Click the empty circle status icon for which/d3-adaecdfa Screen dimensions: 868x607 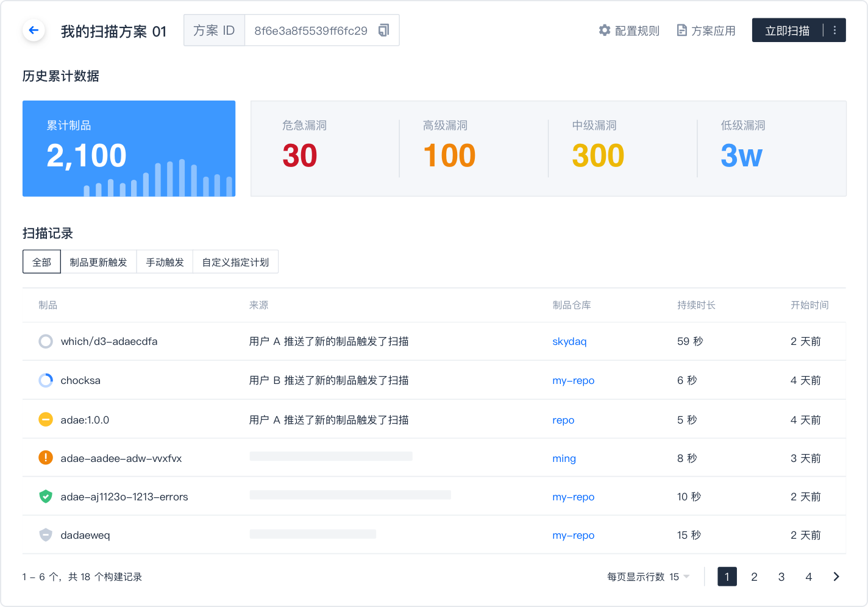(x=46, y=341)
